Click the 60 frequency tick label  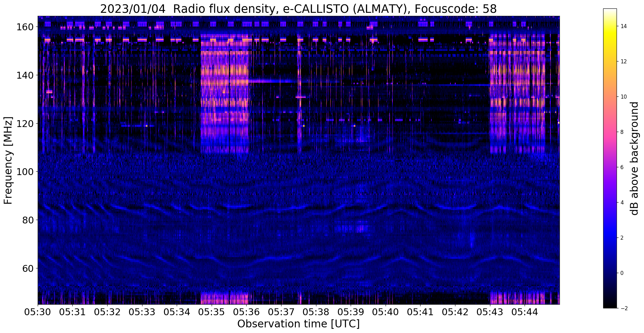[x=27, y=268]
